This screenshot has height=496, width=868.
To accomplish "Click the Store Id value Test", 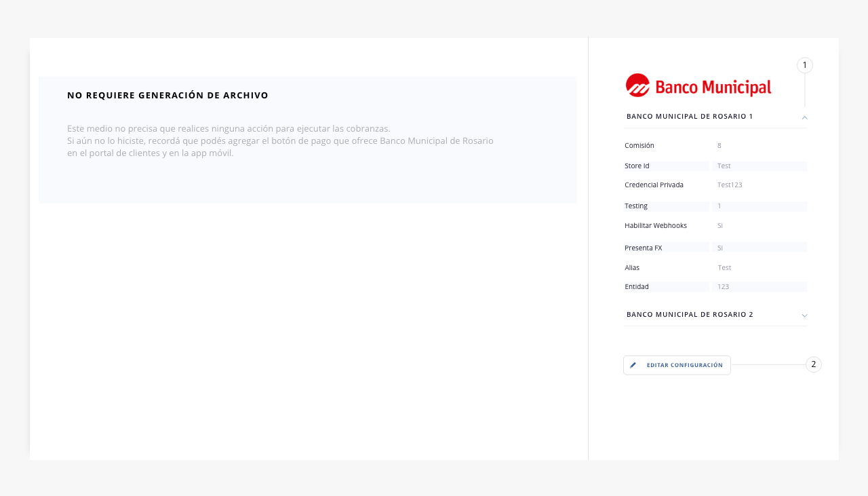I will point(724,166).
